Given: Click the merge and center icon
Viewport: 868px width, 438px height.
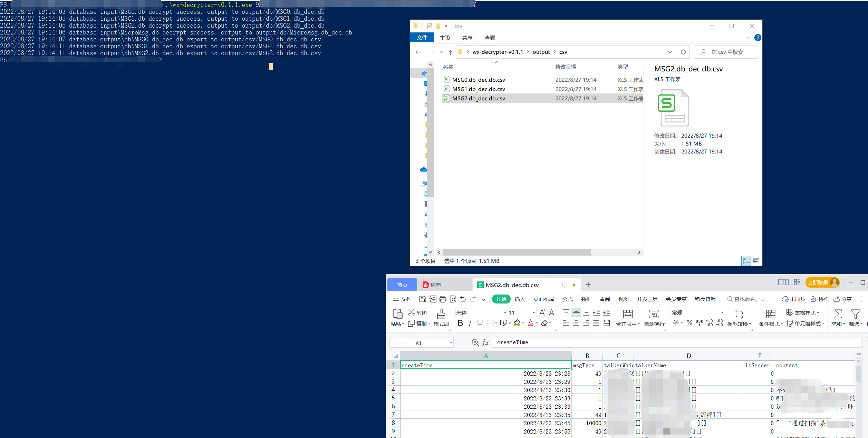Looking at the screenshot, I should click(x=628, y=314).
